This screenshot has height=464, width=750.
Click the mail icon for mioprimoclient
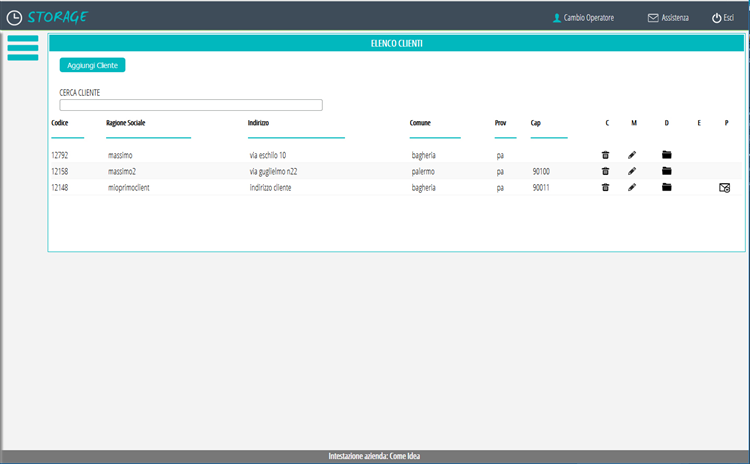click(x=725, y=188)
